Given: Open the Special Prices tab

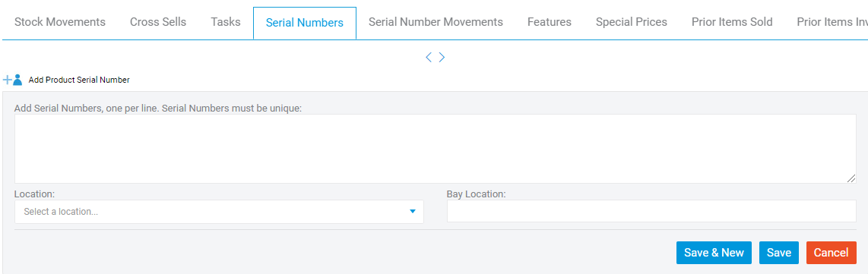Looking at the screenshot, I should pos(631,22).
